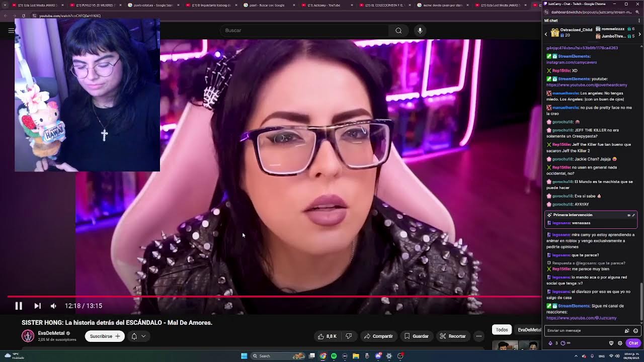Open the instagram.com/camycavero link in chat
Screen dimensions: 644x362
click(x=572, y=62)
